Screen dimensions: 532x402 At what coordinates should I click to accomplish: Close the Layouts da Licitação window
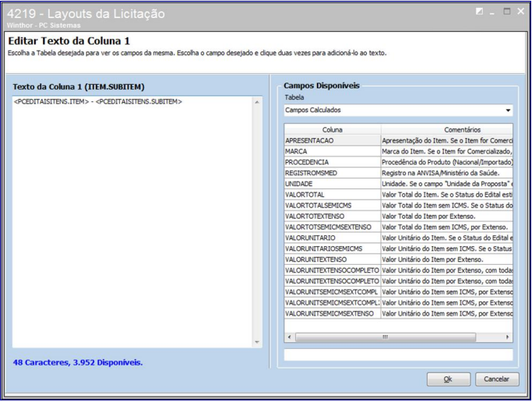pos(521,11)
